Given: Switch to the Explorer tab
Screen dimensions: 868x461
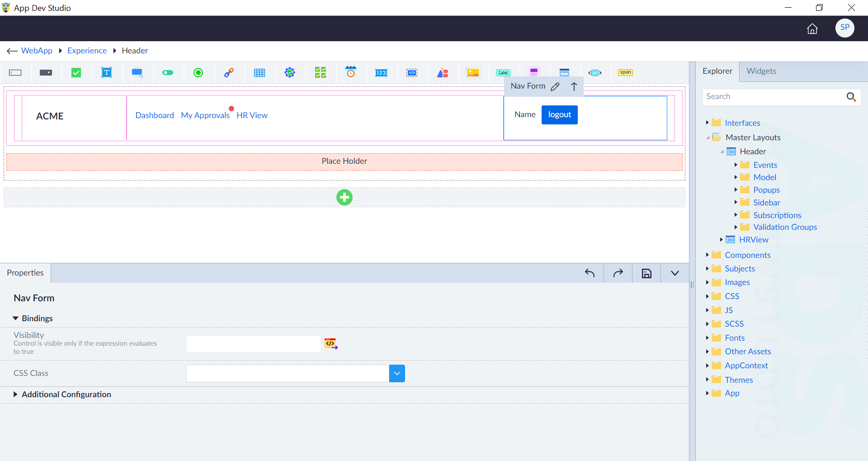Looking at the screenshot, I should click(x=717, y=71).
